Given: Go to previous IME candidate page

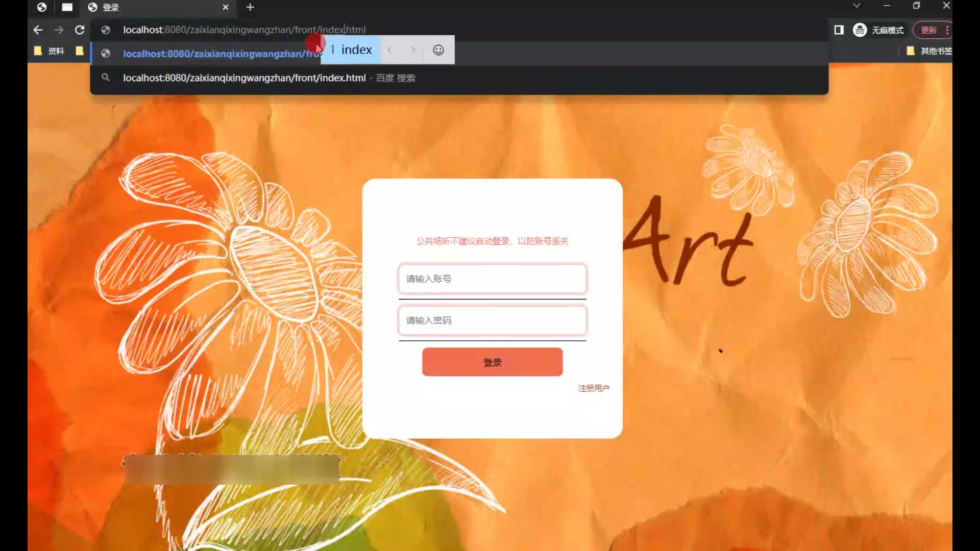Looking at the screenshot, I should (389, 50).
